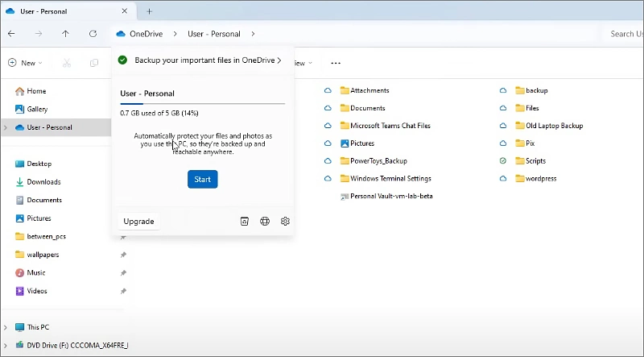Select the Old Laptop Backup folder
644x357 pixels.
pyautogui.click(x=549, y=126)
